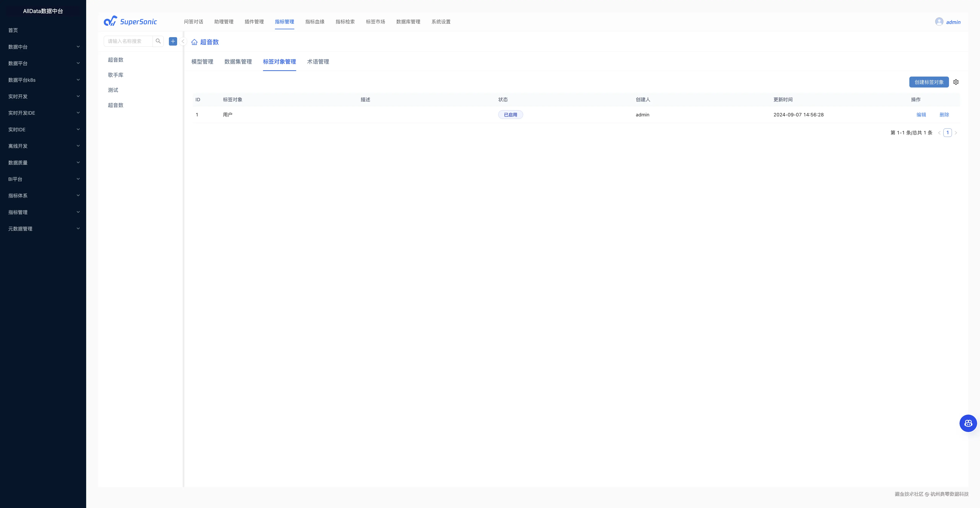Select 歌手库 in the domain list
The image size is (980, 508).
point(116,75)
